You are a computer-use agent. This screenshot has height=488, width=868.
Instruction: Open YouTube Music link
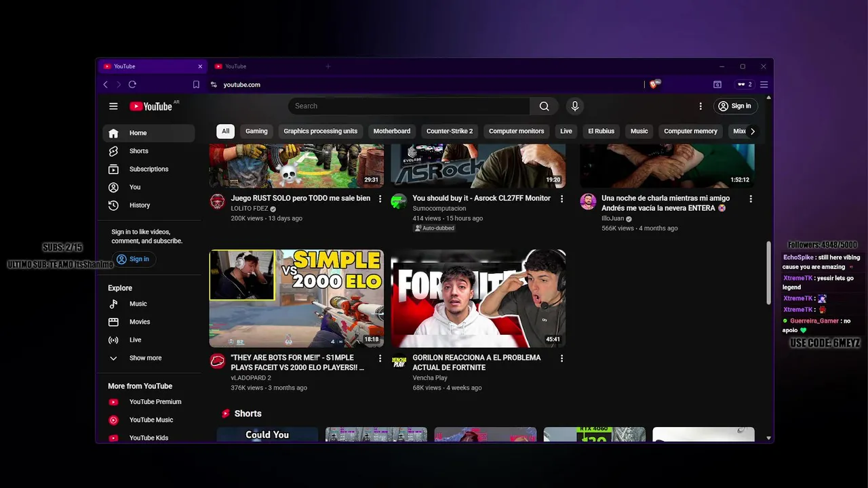[149, 420]
